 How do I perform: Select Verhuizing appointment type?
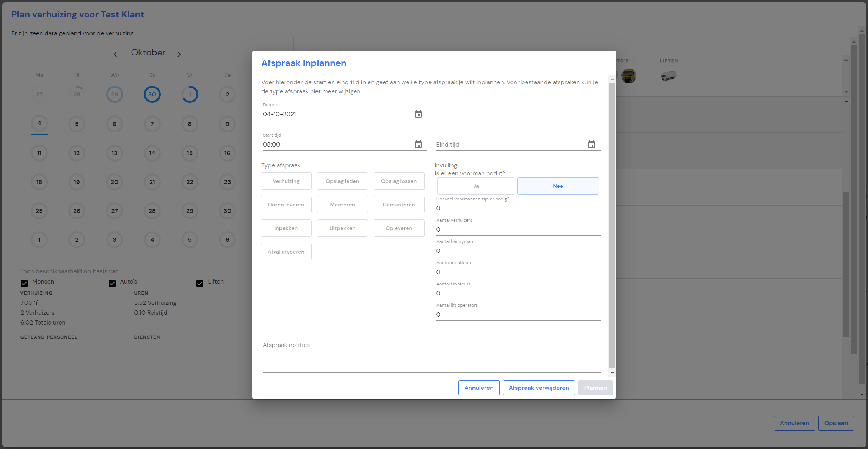coord(286,181)
